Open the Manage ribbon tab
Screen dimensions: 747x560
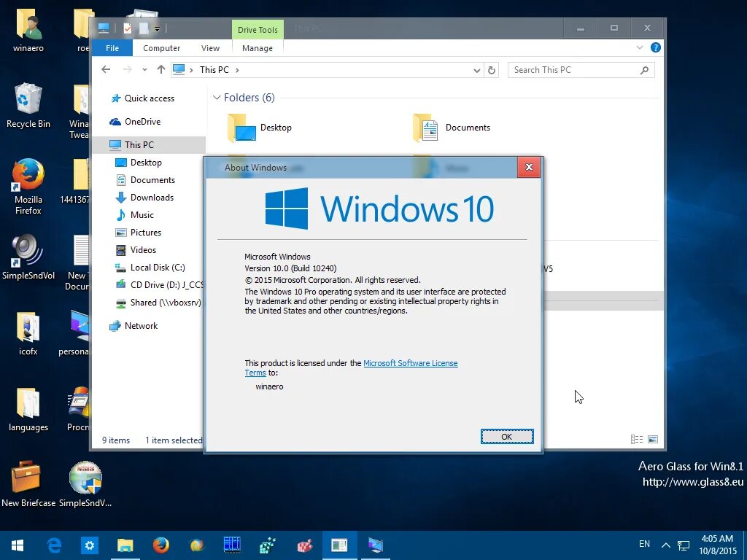point(258,48)
